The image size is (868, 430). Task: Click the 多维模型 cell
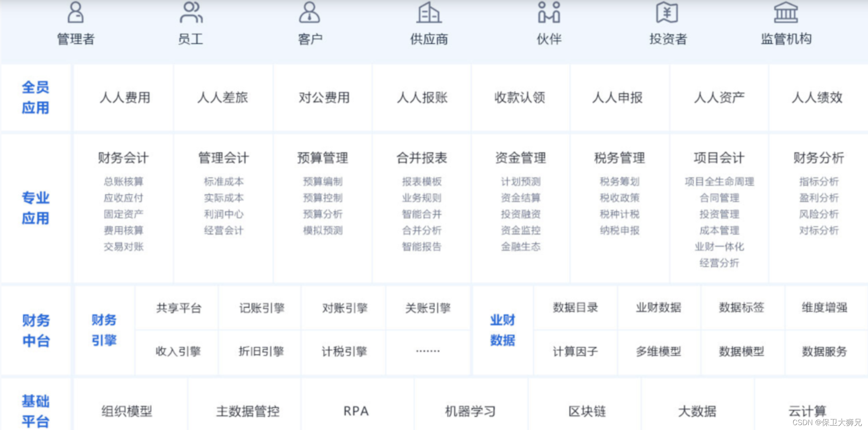coord(658,352)
